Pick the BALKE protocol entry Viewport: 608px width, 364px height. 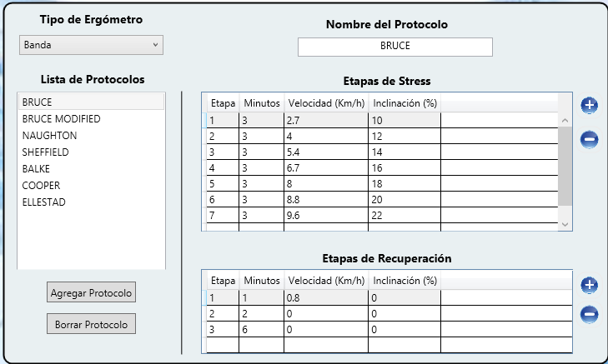(x=38, y=169)
